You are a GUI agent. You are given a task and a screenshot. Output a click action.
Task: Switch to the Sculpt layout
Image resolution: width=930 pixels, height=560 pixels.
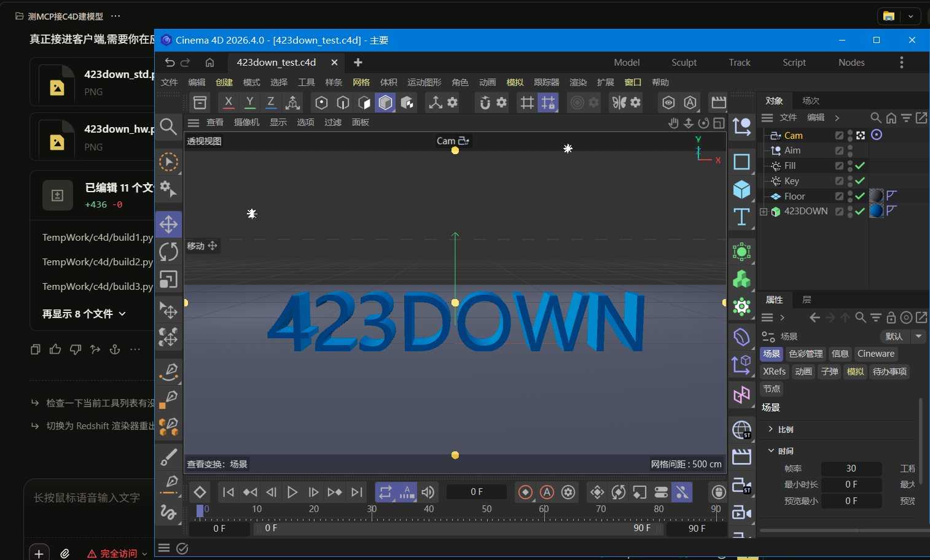[684, 62]
